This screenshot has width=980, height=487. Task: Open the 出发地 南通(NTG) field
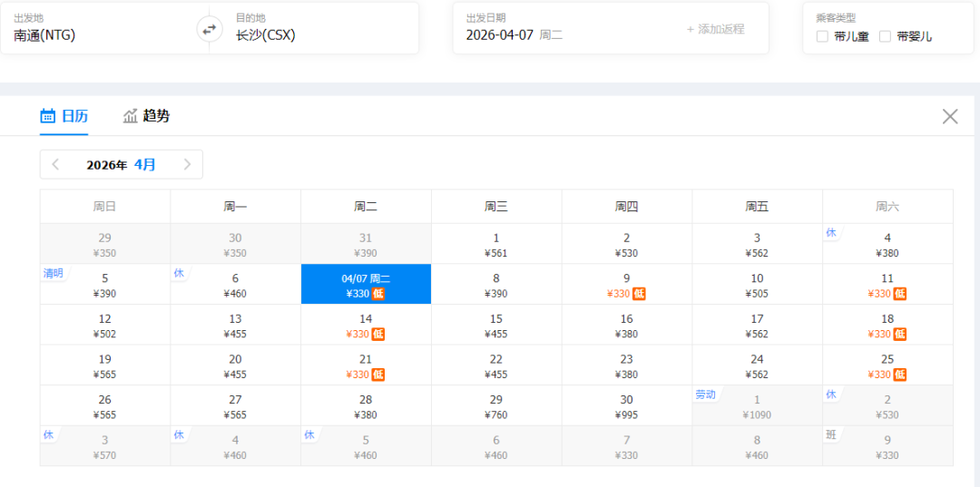pos(100,28)
